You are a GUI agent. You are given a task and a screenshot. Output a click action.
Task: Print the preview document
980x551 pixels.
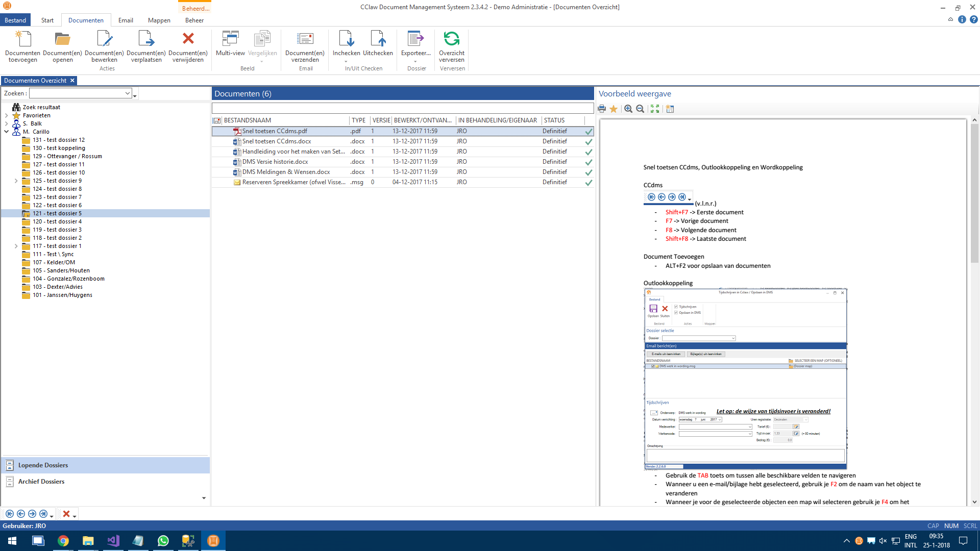602,109
